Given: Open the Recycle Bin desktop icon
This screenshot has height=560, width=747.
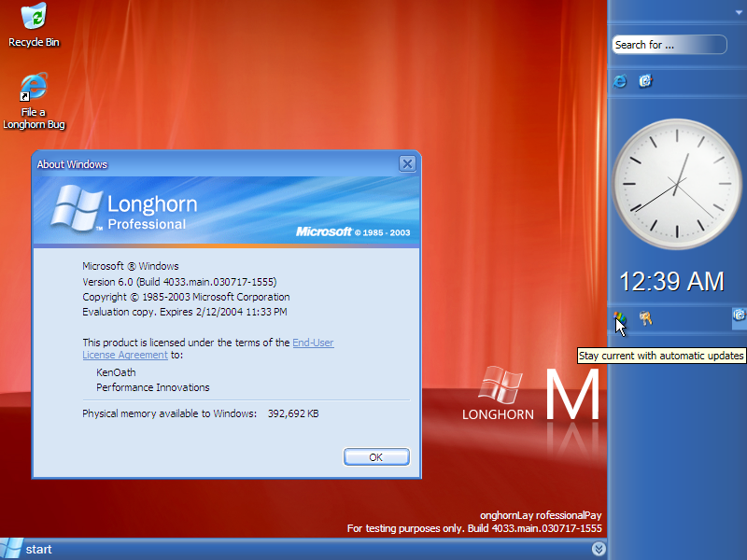Looking at the screenshot, I should 34,25.
